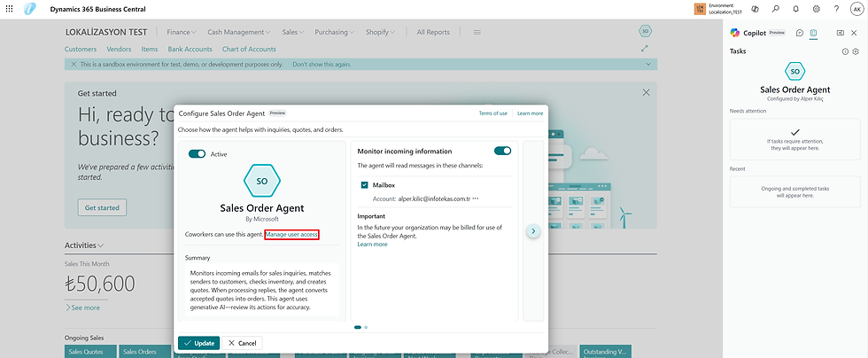Expand the Sales menu
The image size is (868, 358).
(x=293, y=32)
